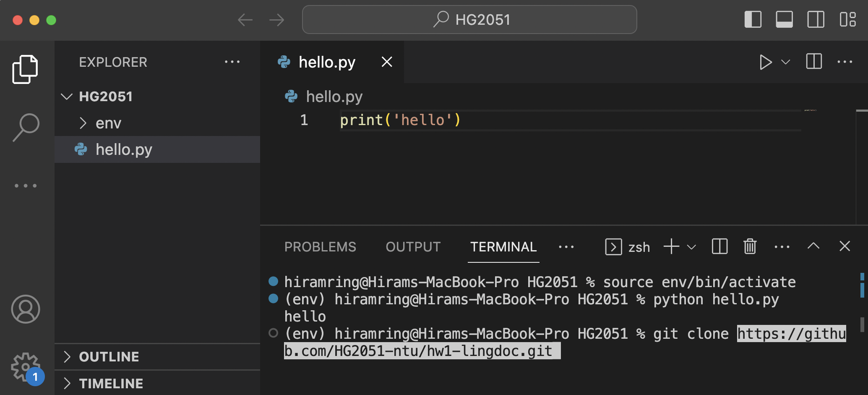Open the Explorer view in activity bar
This screenshot has width=868, height=395.
point(25,69)
